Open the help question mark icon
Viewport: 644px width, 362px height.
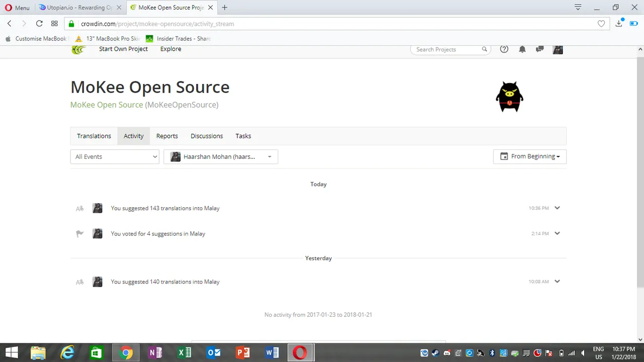[504, 49]
